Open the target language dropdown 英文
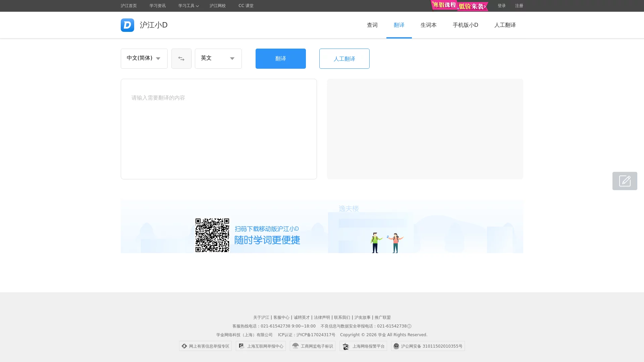The width and height of the screenshot is (644, 362). (218, 58)
